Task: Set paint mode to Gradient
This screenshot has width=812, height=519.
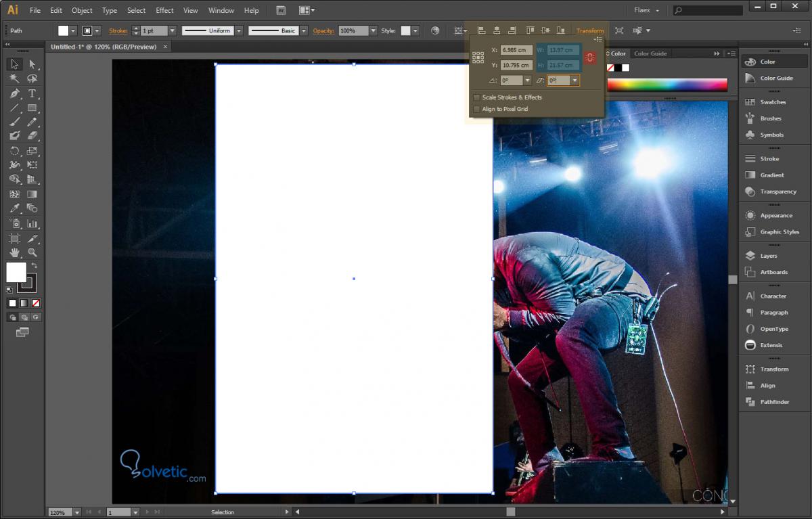Action: [x=24, y=302]
